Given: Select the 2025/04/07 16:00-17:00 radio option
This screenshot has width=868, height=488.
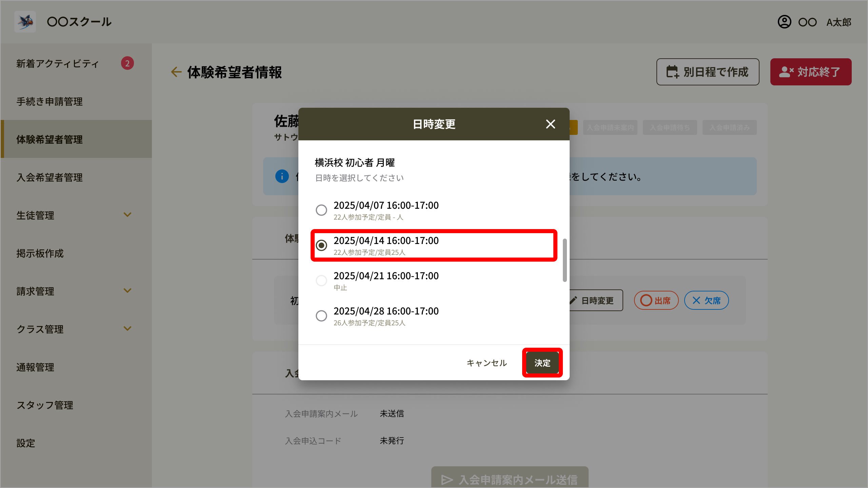Looking at the screenshot, I should coord(321,210).
